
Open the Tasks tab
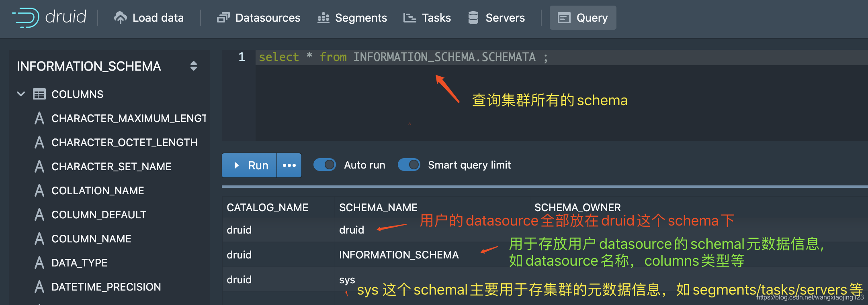tap(427, 18)
